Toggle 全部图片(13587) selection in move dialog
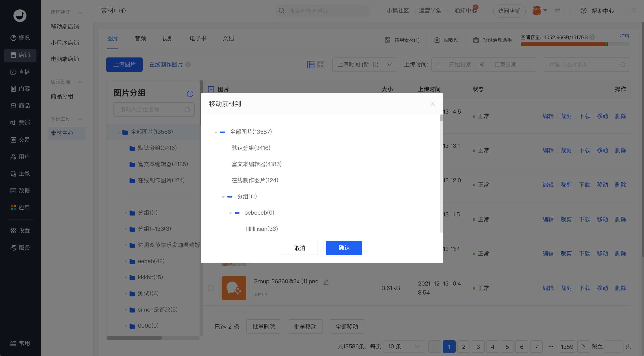 [222, 132]
